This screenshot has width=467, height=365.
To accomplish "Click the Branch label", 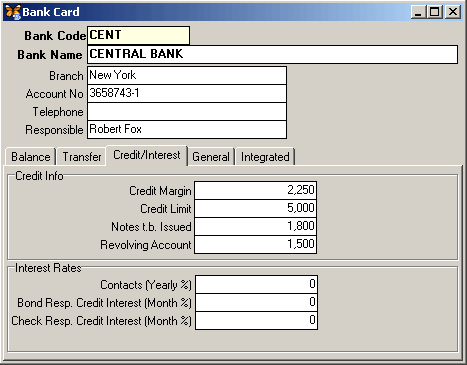I will (x=66, y=76).
